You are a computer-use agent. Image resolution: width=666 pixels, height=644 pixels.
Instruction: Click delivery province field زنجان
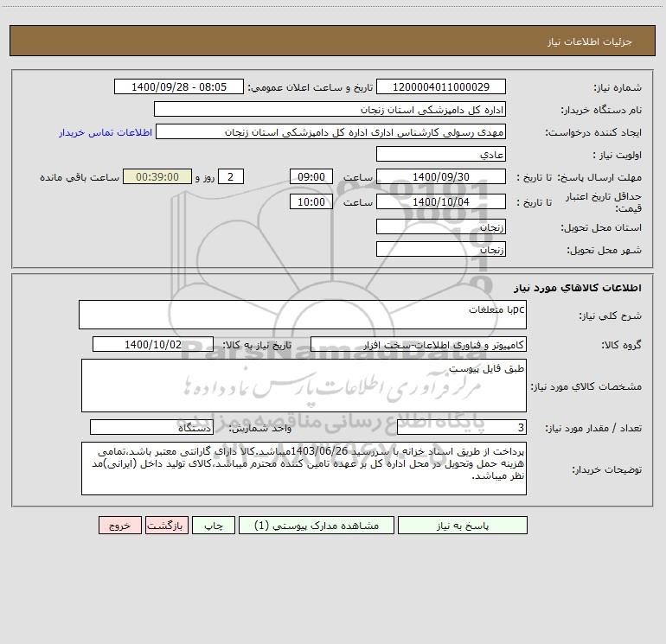[441, 227]
